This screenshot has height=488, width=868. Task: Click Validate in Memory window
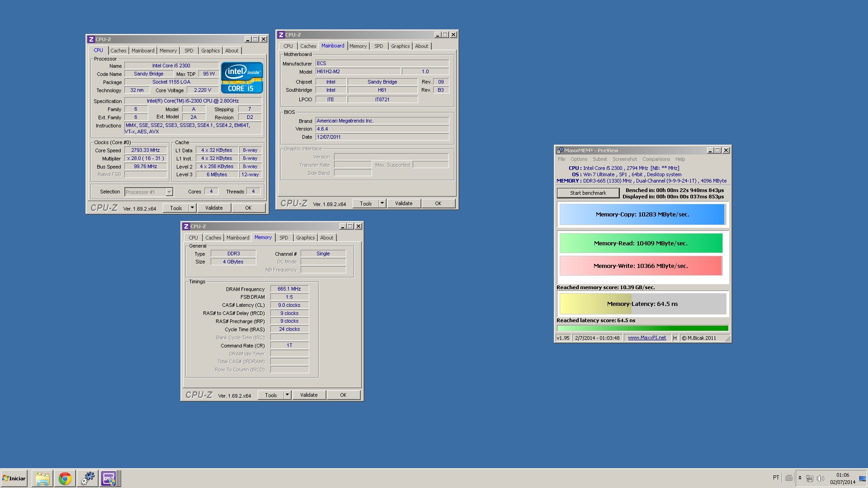coord(309,395)
